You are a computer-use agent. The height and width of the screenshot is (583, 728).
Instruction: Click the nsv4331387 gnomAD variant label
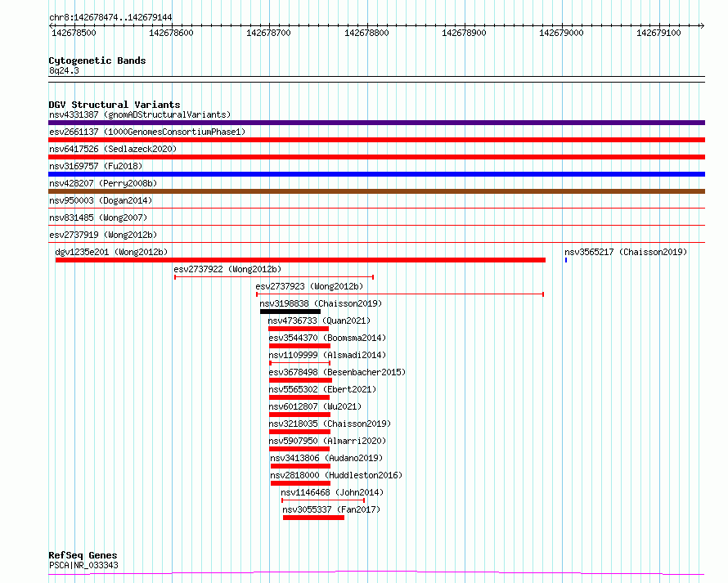tap(140, 114)
